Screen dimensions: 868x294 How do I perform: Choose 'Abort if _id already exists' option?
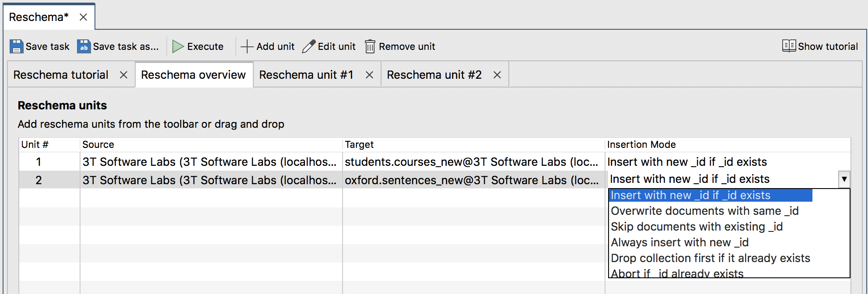677,273
